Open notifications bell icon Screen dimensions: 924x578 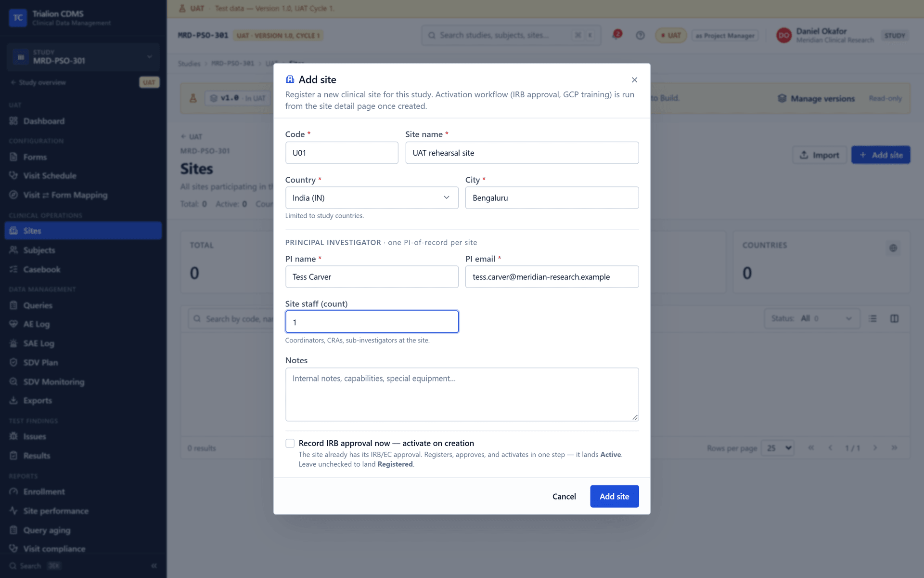tap(616, 35)
